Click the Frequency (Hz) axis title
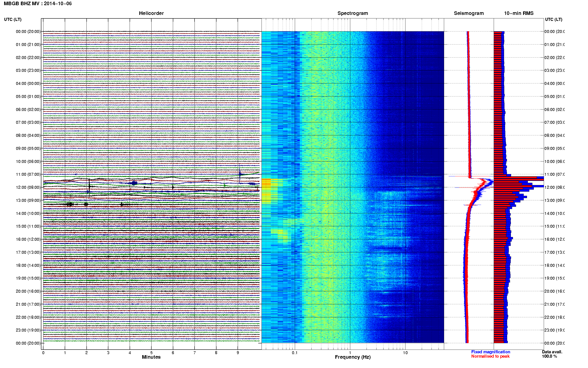The width and height of the screenshot is (588, 368). click(x=353, y=357)
